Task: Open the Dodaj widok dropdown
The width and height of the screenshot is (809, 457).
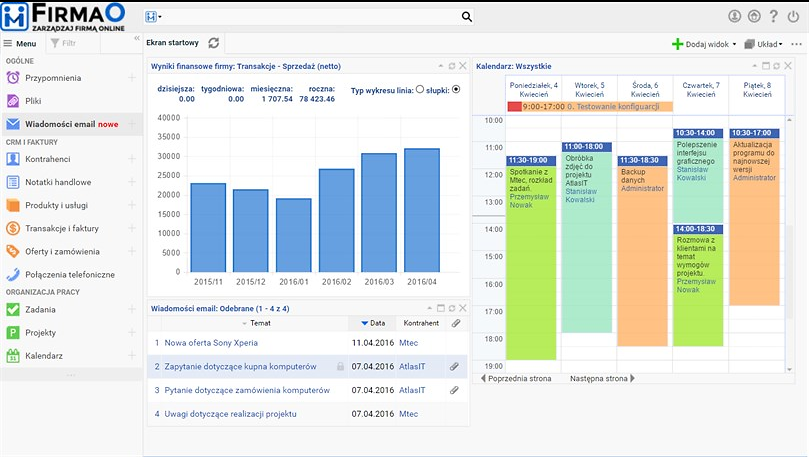Action: click(x=705, y=44)
